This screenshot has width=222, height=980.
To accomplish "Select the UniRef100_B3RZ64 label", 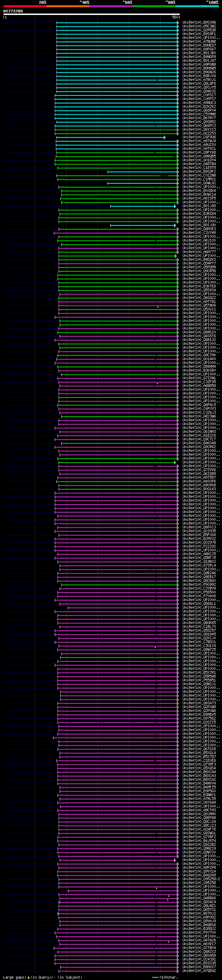I will (x=199, y=214).
